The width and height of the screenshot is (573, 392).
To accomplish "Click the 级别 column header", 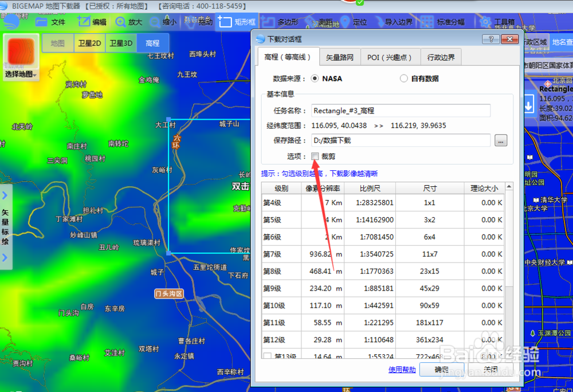I will [x=281, y=188].
